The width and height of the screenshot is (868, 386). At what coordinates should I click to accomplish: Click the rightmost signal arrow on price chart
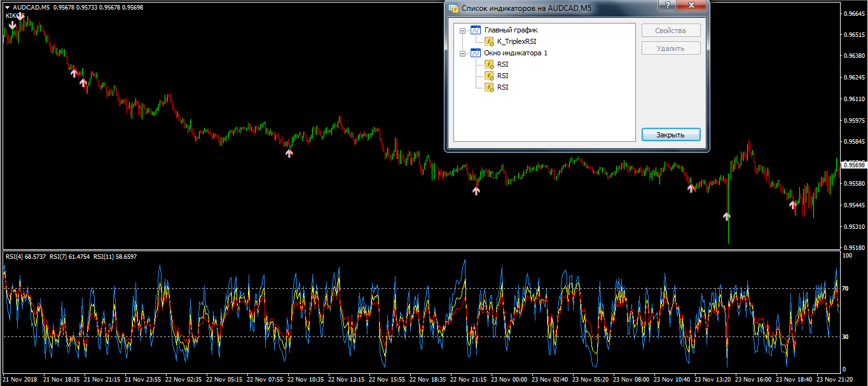(x=793, y=205)
